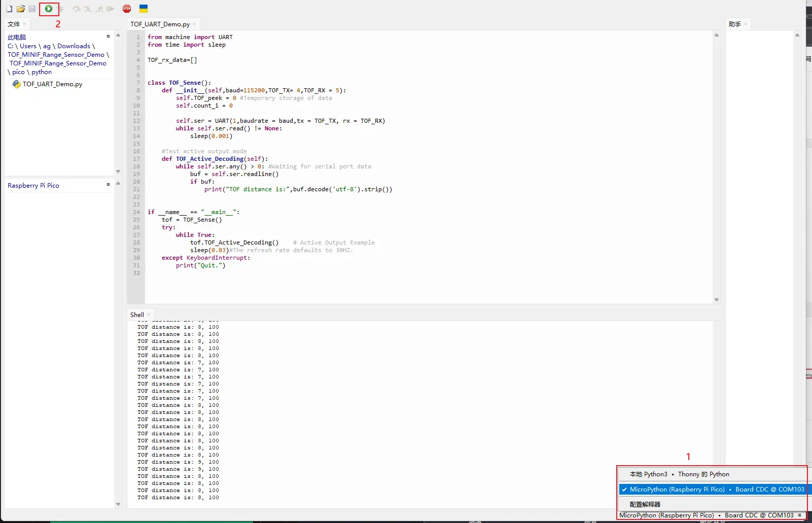The width and height of the screenshot is (812, 523).
Task: Open the Raspberry Pi Pico panel menu icon
Action: point(108,184)
